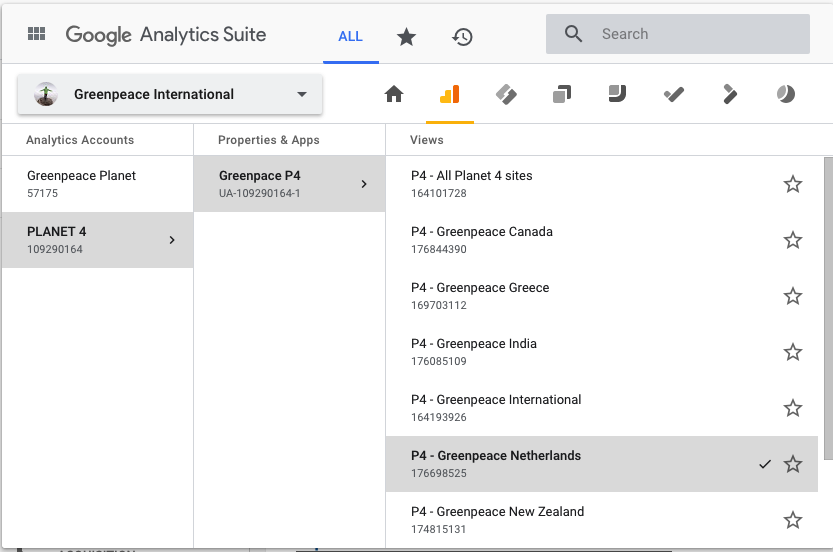
Task: Open the Google apps grid icon
Action: coord(36,34)
